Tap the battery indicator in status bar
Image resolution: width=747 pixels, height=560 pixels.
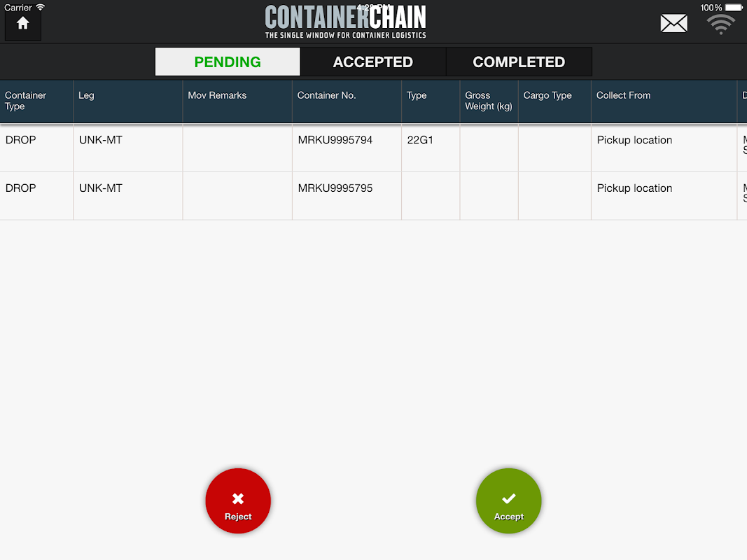[x=733, y=8]
